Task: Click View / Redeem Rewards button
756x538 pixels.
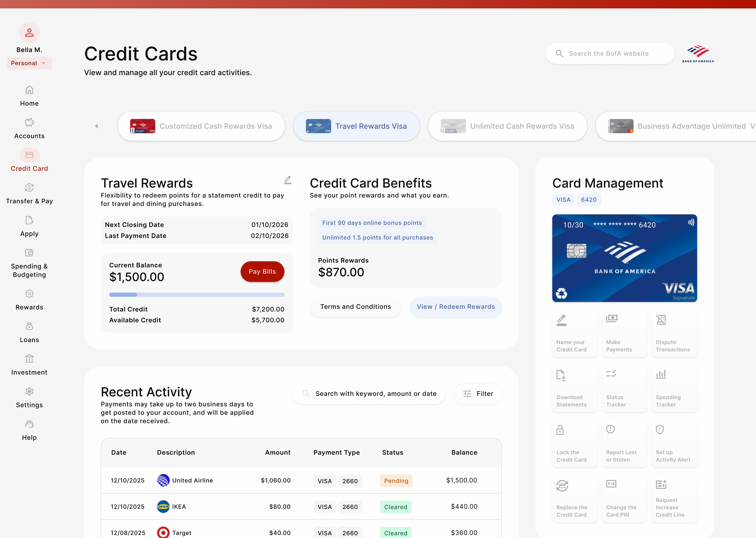Action: pyautogui.click(x=455, y=307)
